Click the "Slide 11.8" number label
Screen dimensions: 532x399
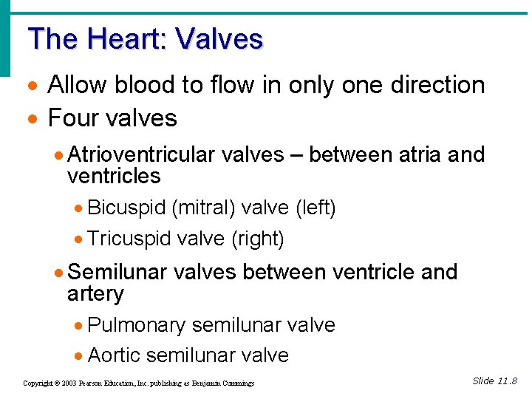pos(494,381)
